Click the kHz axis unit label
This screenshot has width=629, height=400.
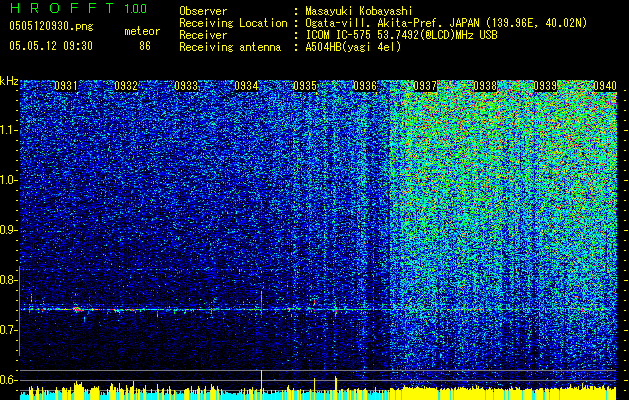9,81
